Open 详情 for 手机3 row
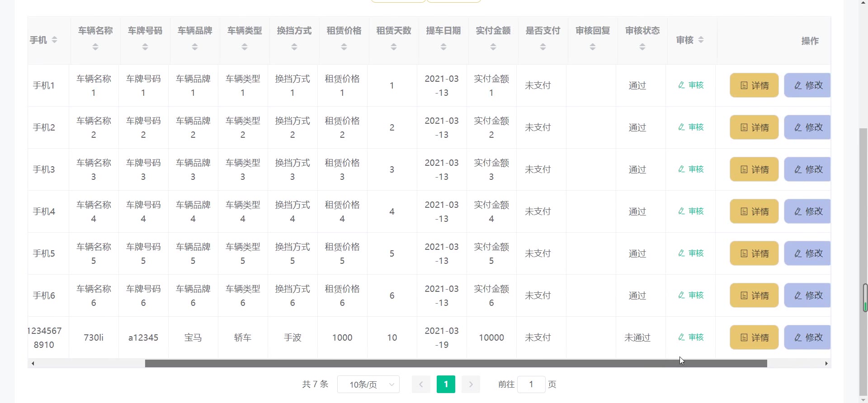The image size is (868, 403). click(x=754, y=169)
